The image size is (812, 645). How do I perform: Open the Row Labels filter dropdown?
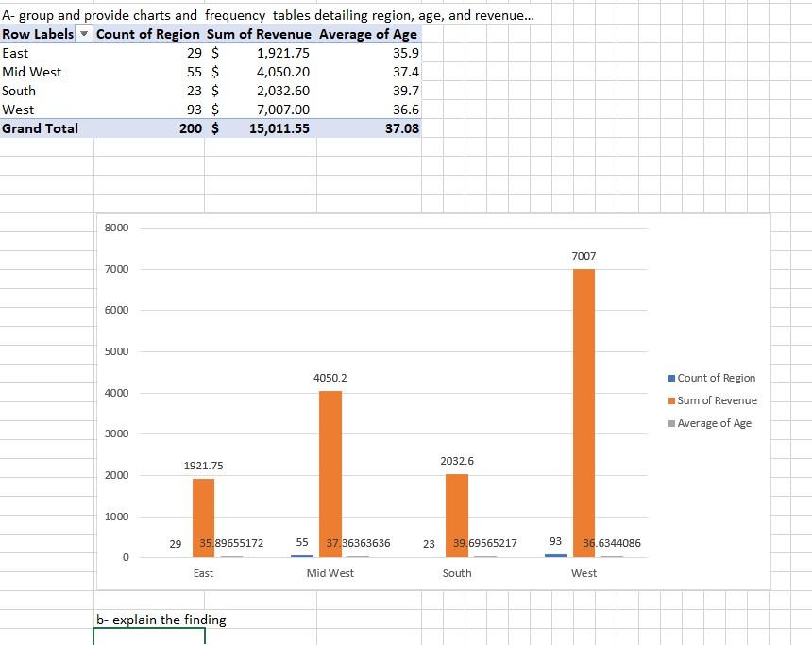click(x=82, y=34)
